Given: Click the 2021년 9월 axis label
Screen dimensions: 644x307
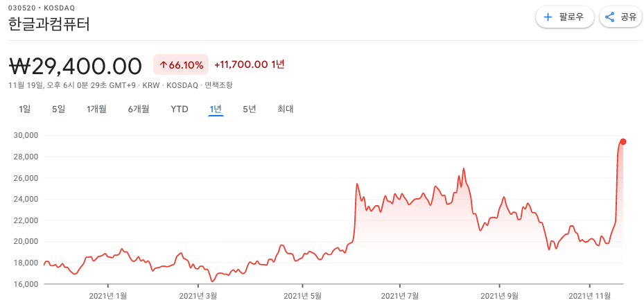Looking at the screenshot, I should [499, 295].
